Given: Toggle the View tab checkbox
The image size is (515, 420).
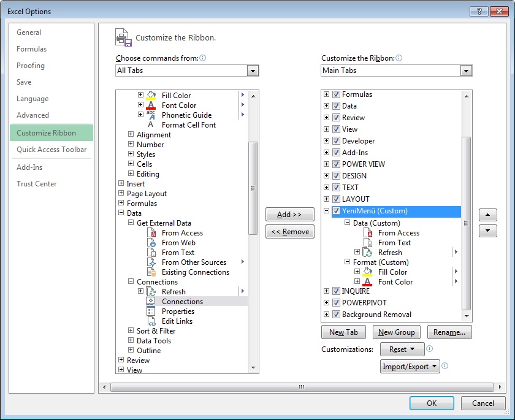Looking at the screenshot, I should tap(336, 129).
